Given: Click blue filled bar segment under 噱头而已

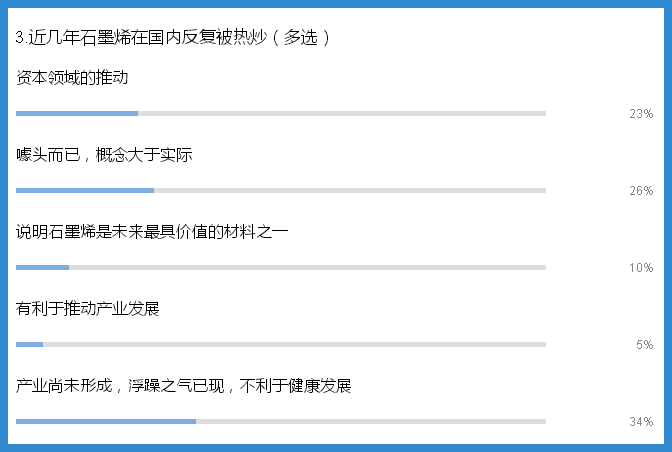Looking at the screenshot, I should coord(85,190).
